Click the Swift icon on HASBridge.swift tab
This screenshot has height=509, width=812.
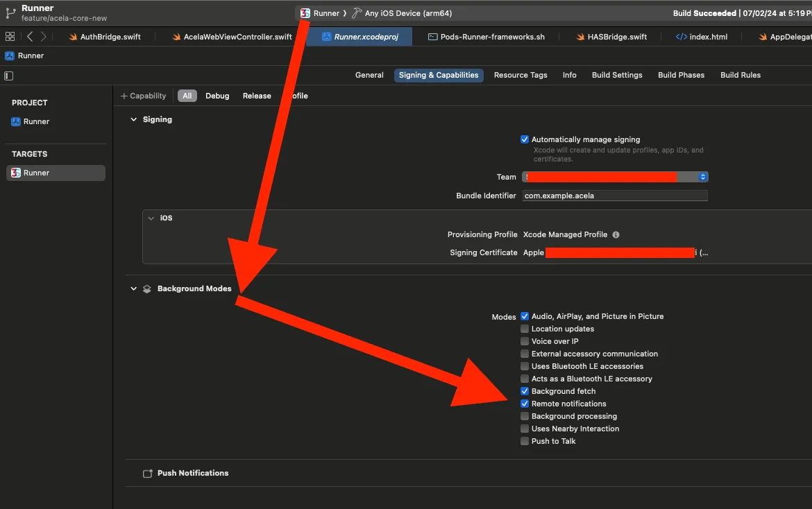(580, 37)
